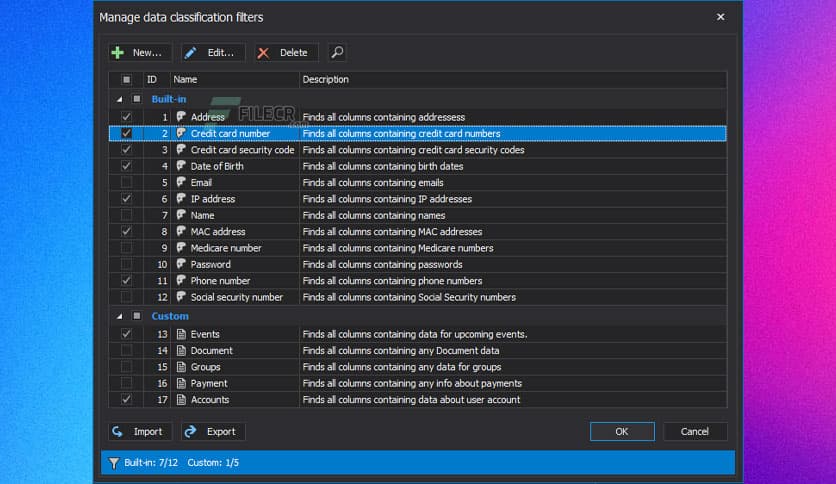Toggle the header select-all checkbox
Image resolution: width=836 pixels, height=484 pixels.
pyautogui.click(x=126, y=79)
